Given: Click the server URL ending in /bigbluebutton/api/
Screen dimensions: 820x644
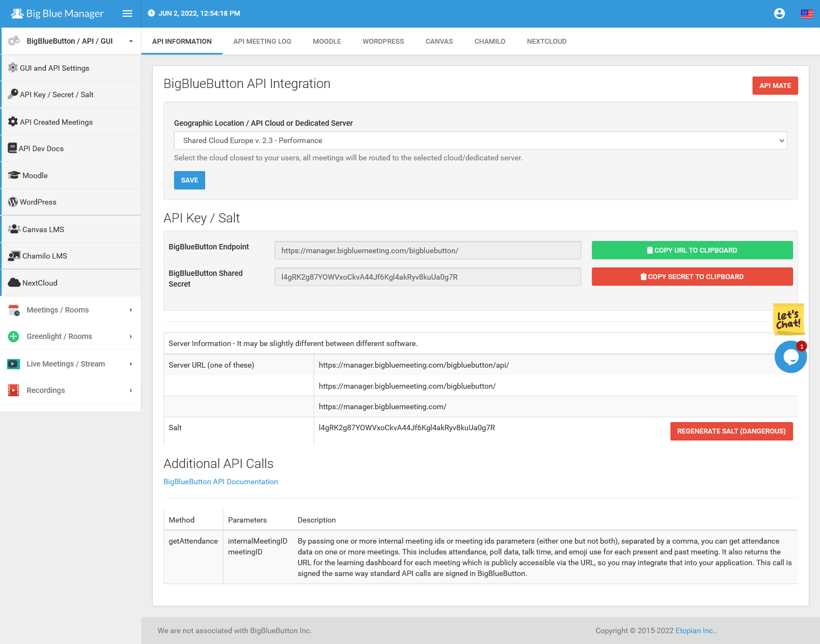Looking at the screenshot, I should tap(414, 365).
